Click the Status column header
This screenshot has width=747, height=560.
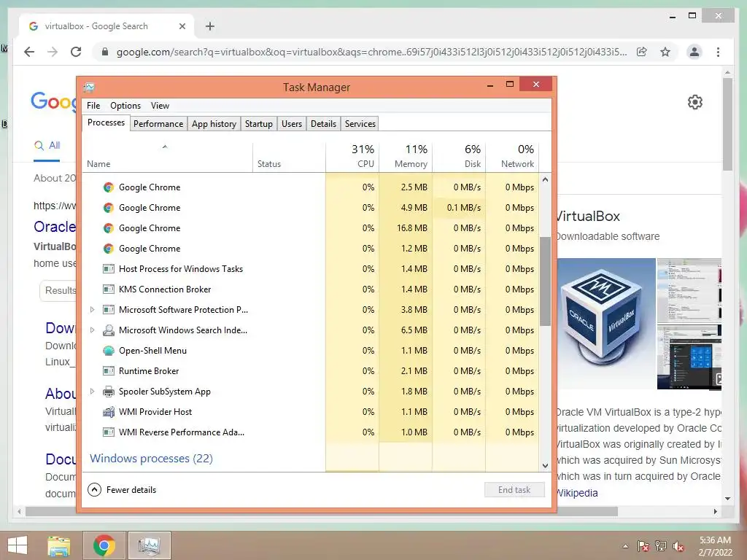289,157
